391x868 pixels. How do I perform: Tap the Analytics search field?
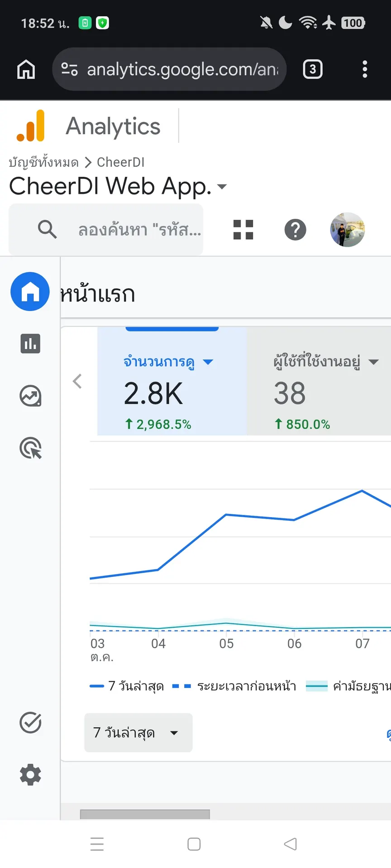point(106,230)
